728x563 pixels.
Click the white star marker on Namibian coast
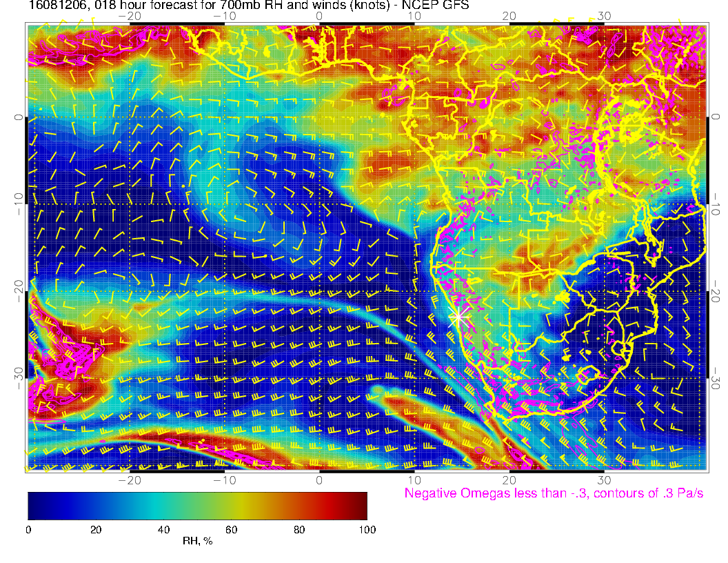(x=458, y=317)
